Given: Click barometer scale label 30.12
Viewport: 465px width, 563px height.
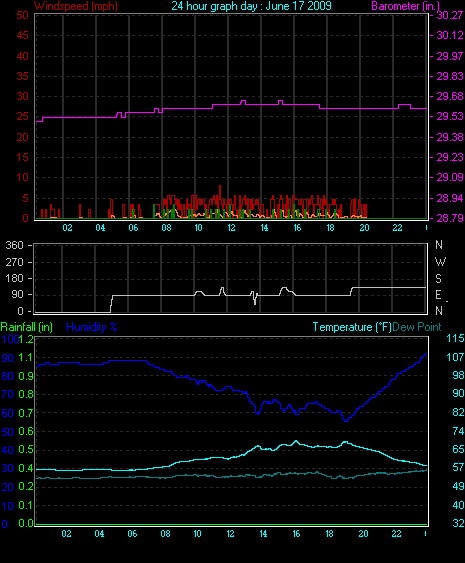Looking at the screenshot, I should (450, 35).
